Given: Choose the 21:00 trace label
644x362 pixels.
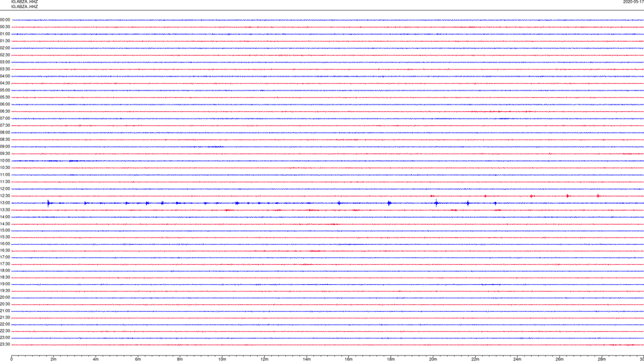Looking at the screenshot, I should point(5,311).
